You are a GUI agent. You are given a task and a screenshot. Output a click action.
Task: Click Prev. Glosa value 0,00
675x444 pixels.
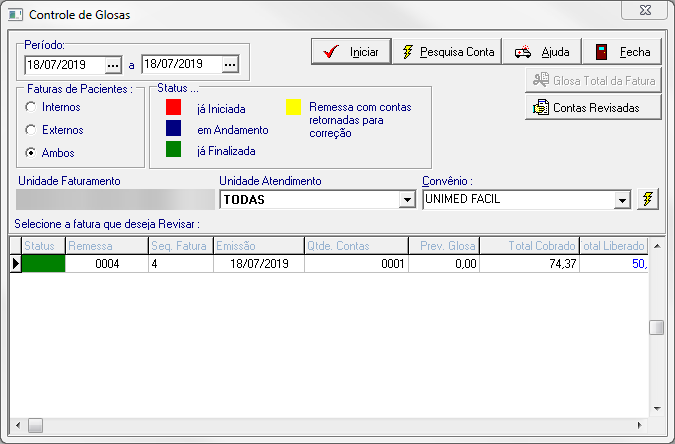[444, 264]
